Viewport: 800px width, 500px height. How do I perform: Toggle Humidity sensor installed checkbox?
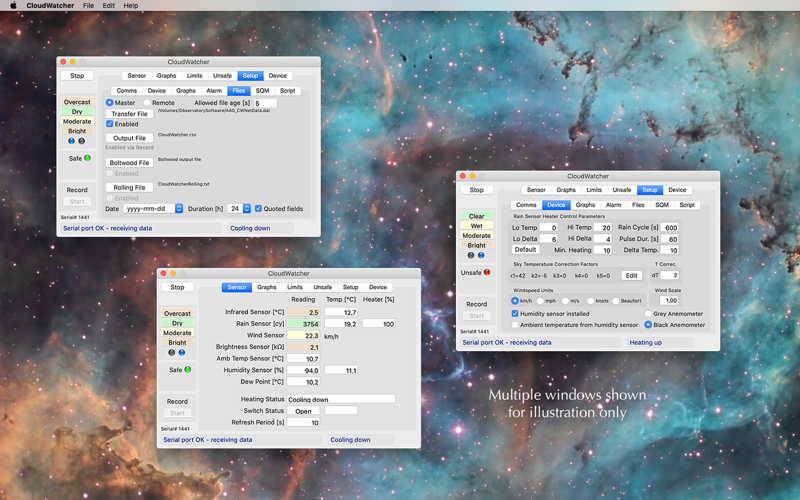[515, 314]
